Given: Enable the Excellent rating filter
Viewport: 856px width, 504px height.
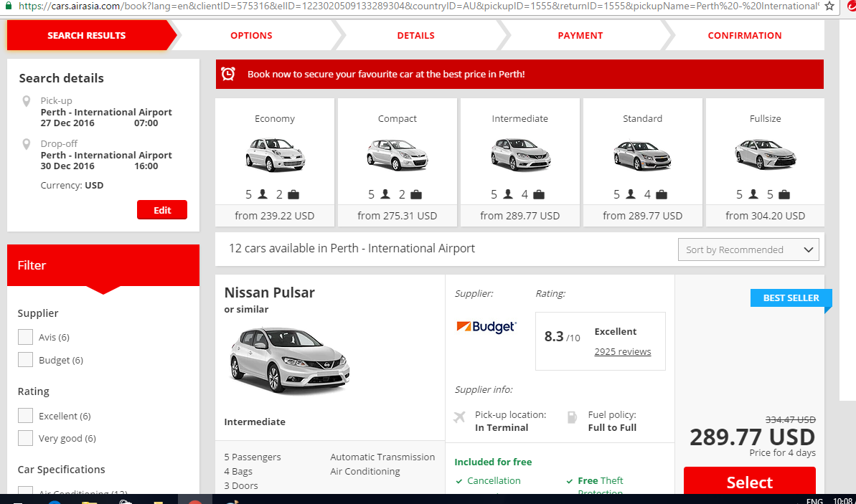Looking at the screenshot, I should click(x=25, y=416).
